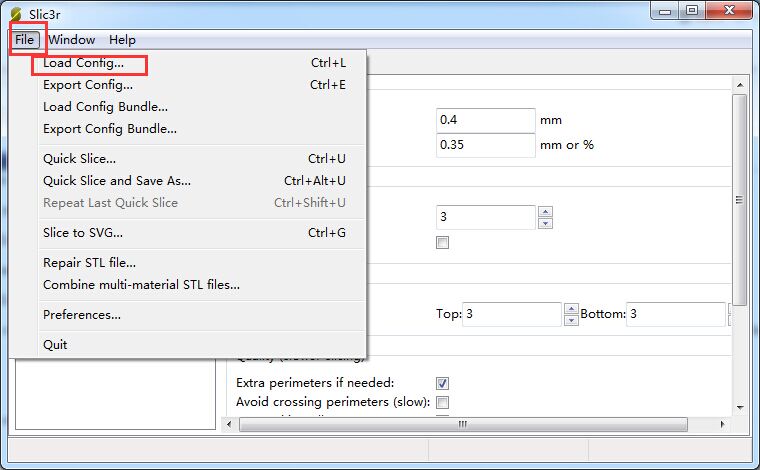Click the perimeters field showing 3
Image resolution: width=760 pixels, height=470 pixels.
[486, 217]
